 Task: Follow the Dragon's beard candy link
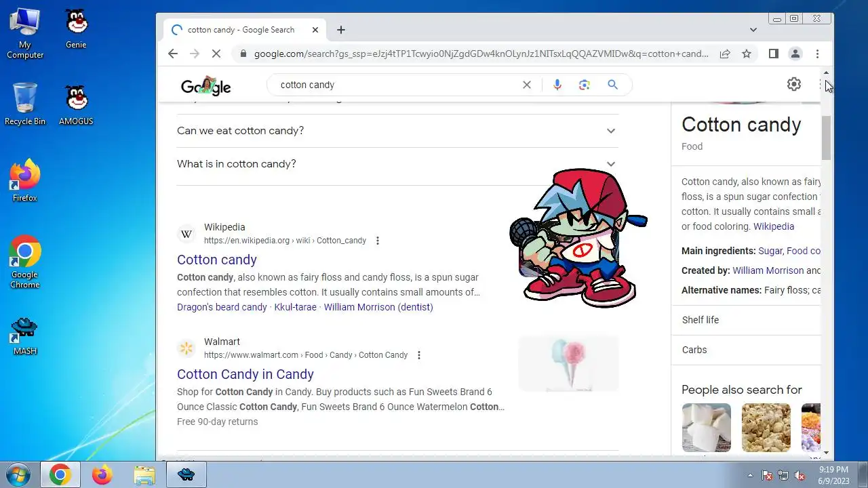tap(222, 307)
